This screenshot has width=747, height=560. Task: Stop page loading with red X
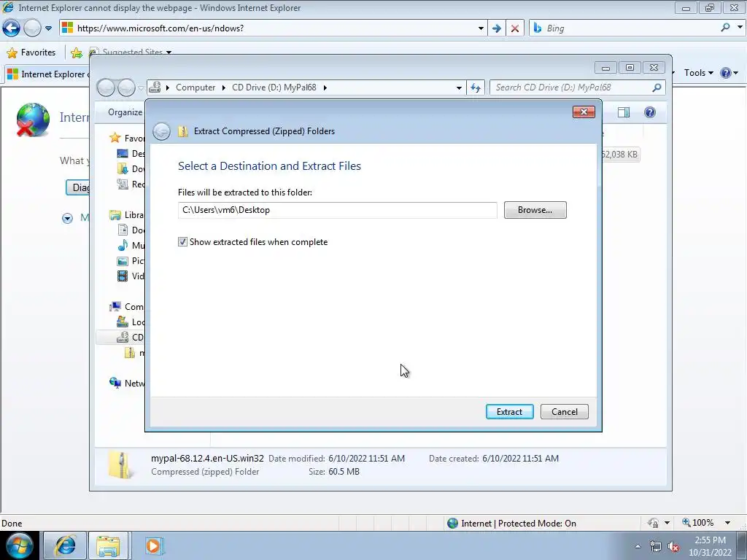coord(514,28)
